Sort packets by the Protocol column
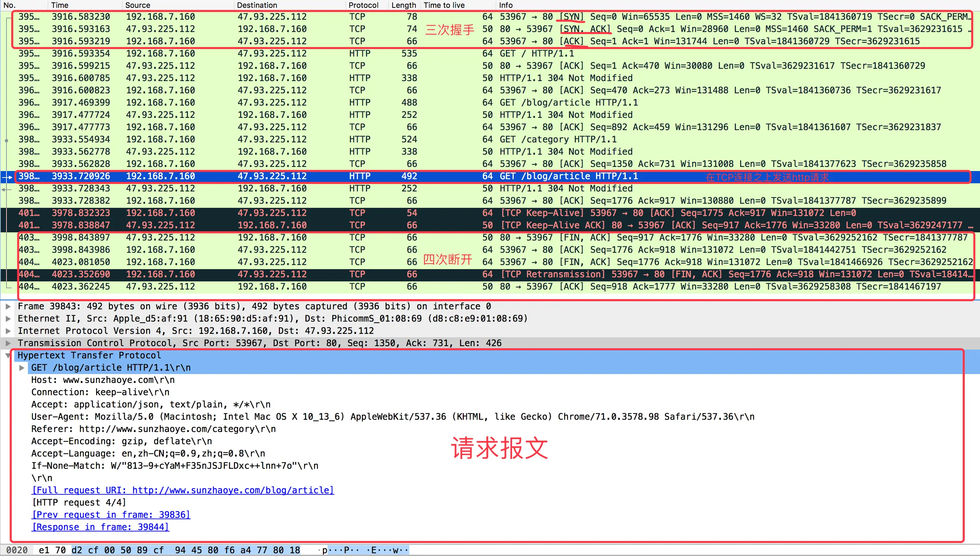 [x=364, y=5]
